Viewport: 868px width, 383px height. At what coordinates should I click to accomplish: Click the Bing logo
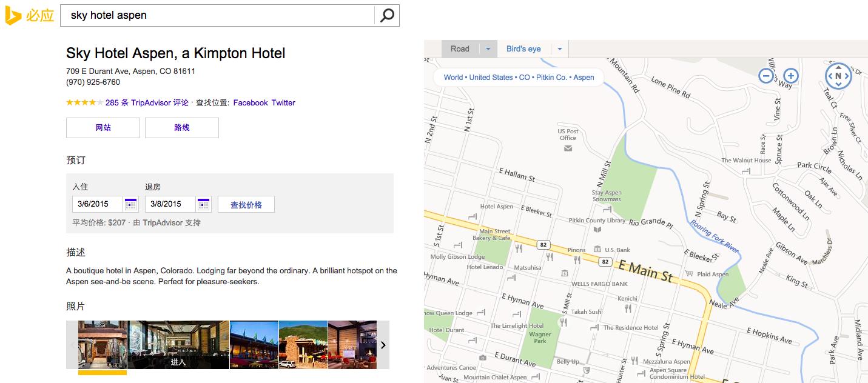pyautogui.click(x=30, y=15)
